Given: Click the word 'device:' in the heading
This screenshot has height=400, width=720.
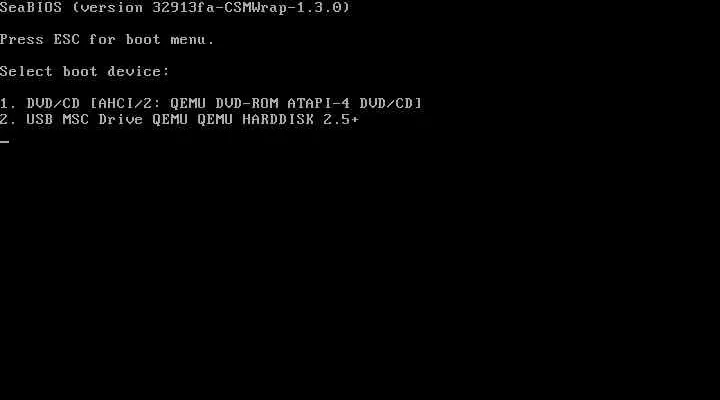Looking at the screenshot, I should coord(138,72).
